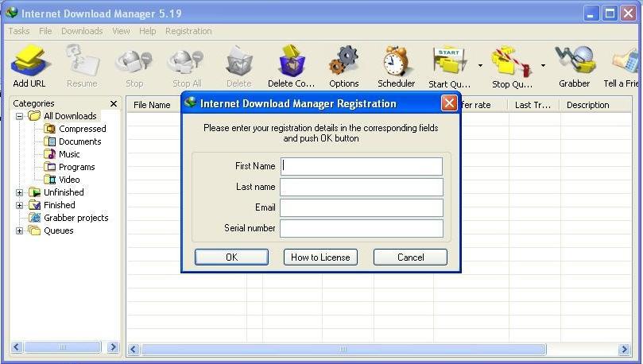Screen dimensions: 643x364
Task: Select the All Downloads folder icon
Action: (34, 116)
